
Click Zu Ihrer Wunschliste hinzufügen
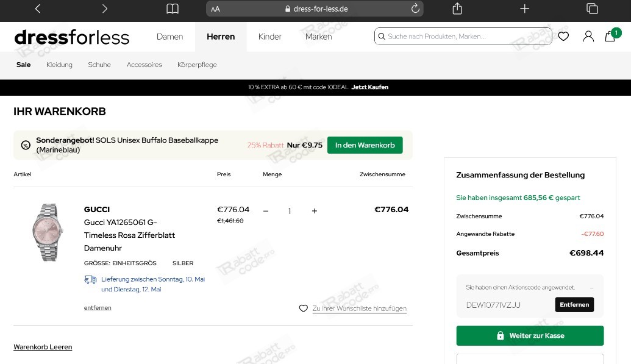(x=359, y=309)
